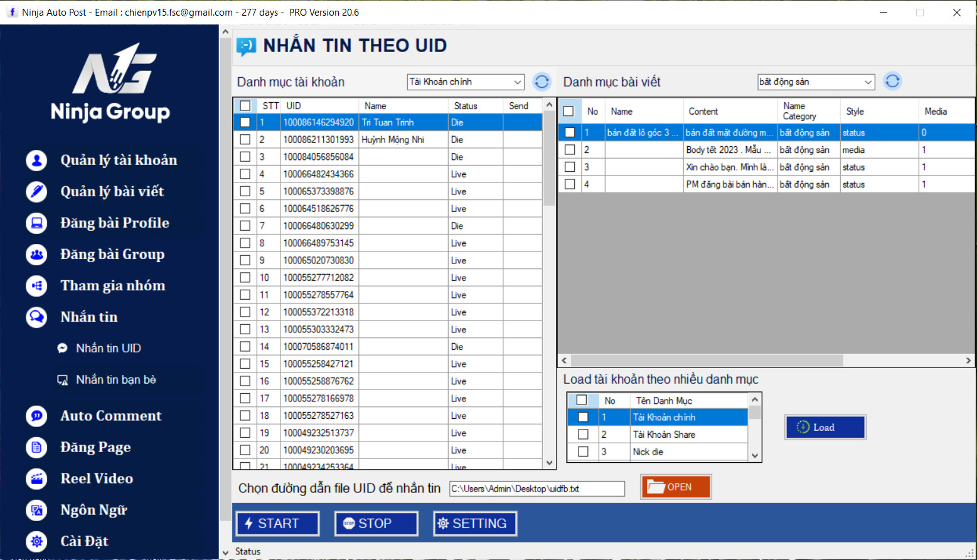Click the Quản lý bài viết pencil icon

pos(36,191)
